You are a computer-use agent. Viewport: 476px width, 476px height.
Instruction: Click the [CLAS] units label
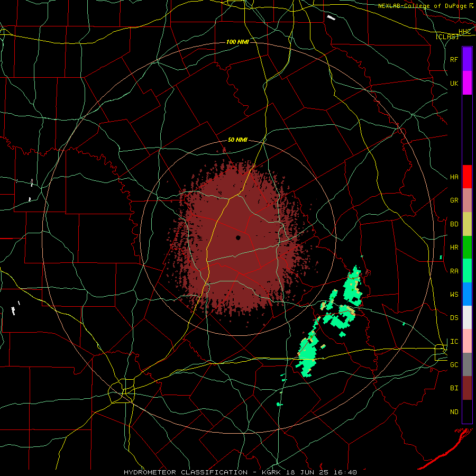(447, 36)
